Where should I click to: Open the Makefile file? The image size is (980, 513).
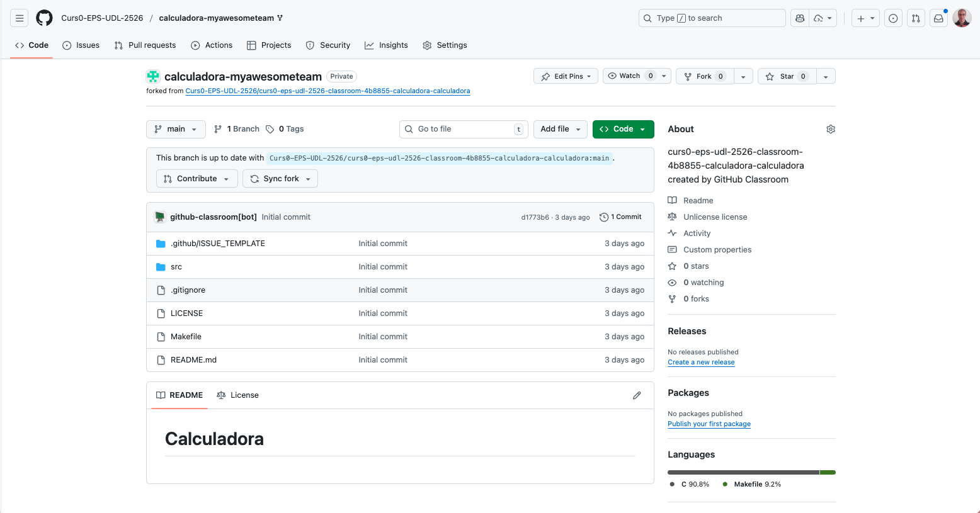tap(186, 337)
